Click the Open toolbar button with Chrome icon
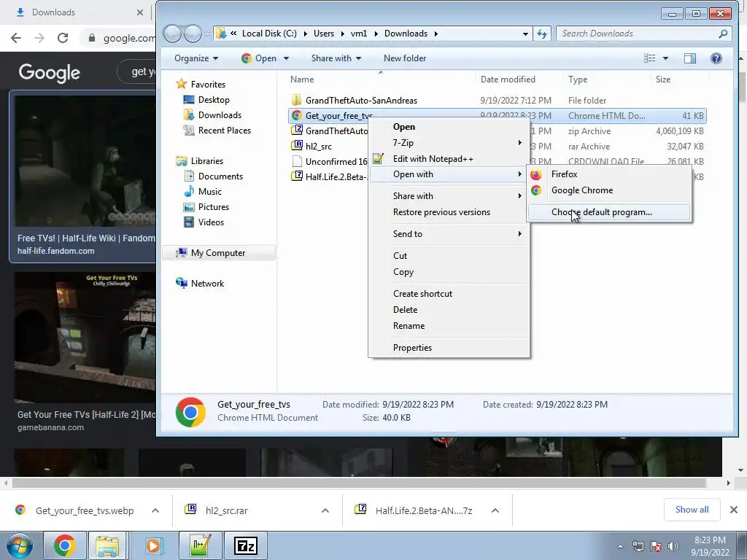 (x=259, y=58)
